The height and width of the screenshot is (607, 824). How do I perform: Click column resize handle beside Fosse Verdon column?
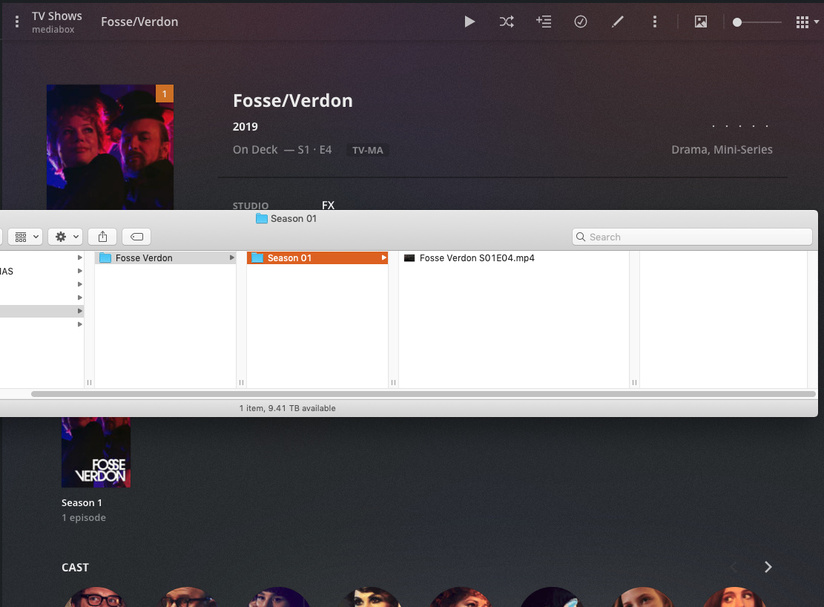pyautogui.click(x=241, y=383)
